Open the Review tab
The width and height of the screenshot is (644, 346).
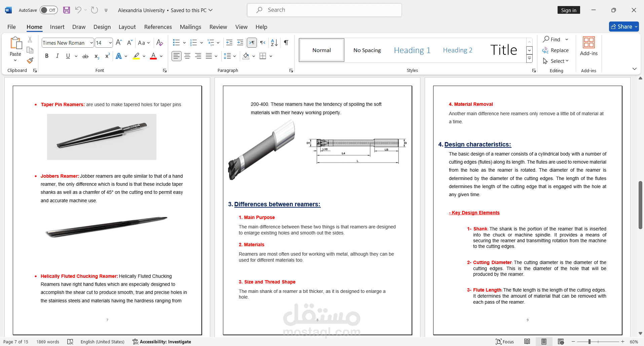tap(218, 27)
